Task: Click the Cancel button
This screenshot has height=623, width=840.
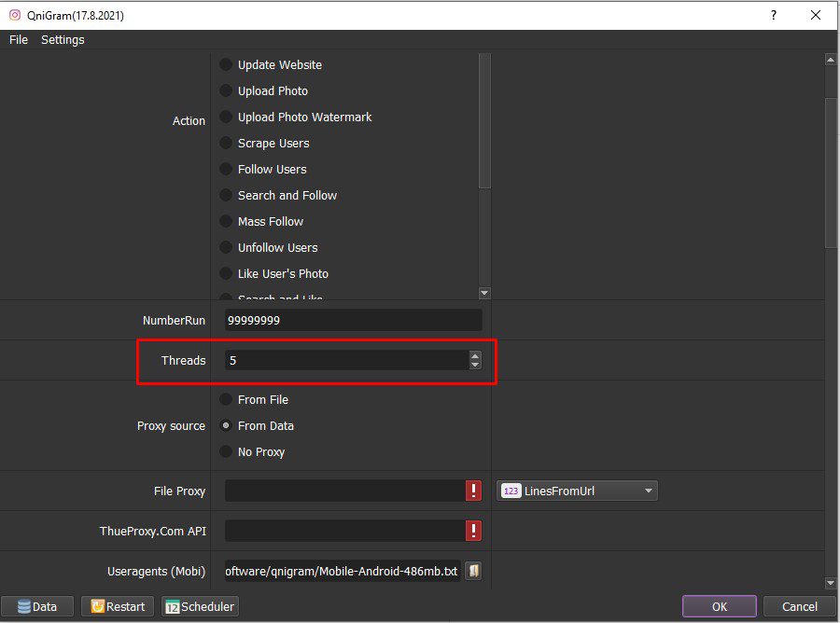Action: tap(799, 606)
